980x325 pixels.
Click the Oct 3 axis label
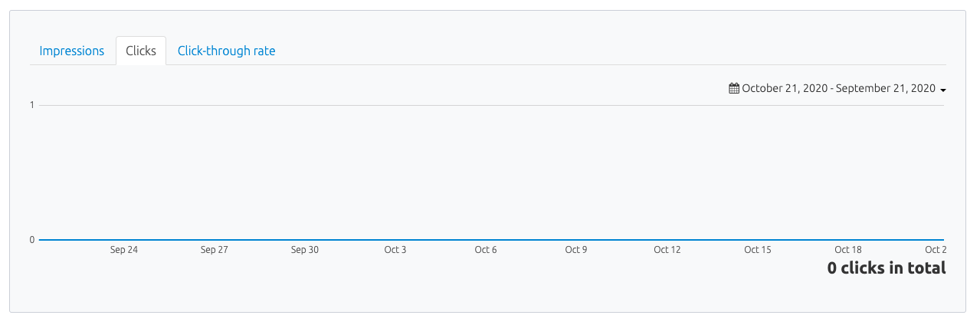(x=395, y=250)
